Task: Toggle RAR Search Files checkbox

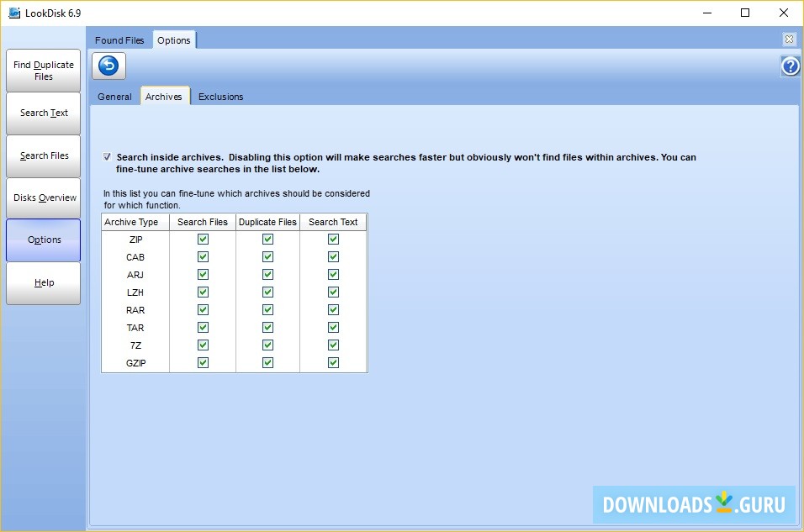Action: (x=203, y=310)
